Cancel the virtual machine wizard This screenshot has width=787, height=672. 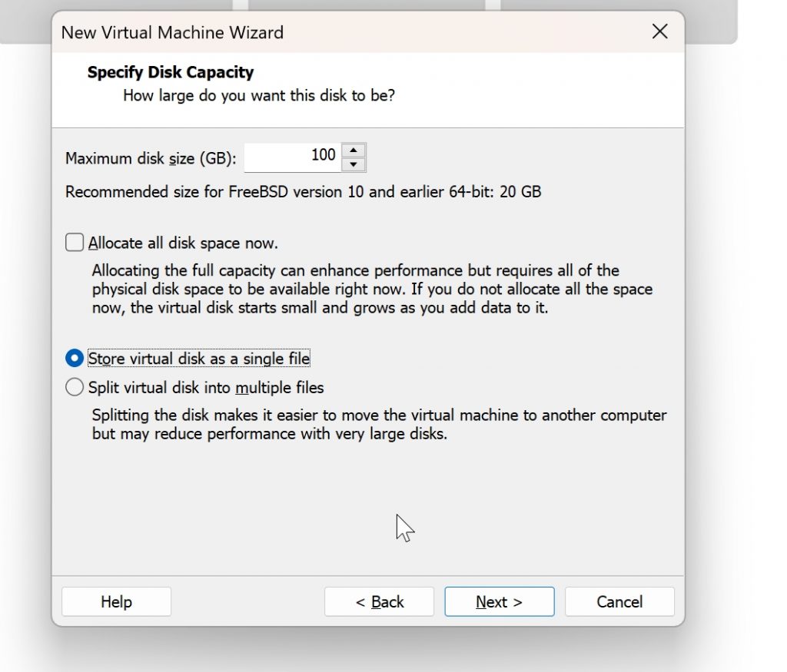(619, 601)
